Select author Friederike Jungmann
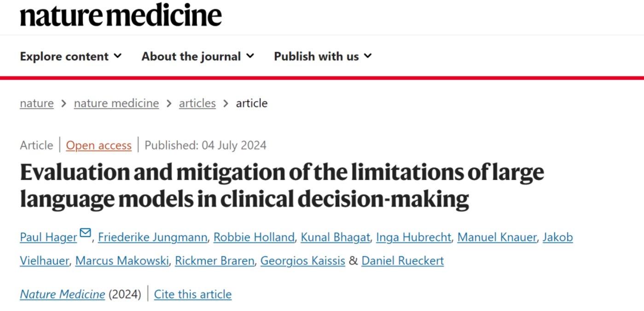Image resolution: width=644 pixels, height=311 pixels. [x=152, y=237]
